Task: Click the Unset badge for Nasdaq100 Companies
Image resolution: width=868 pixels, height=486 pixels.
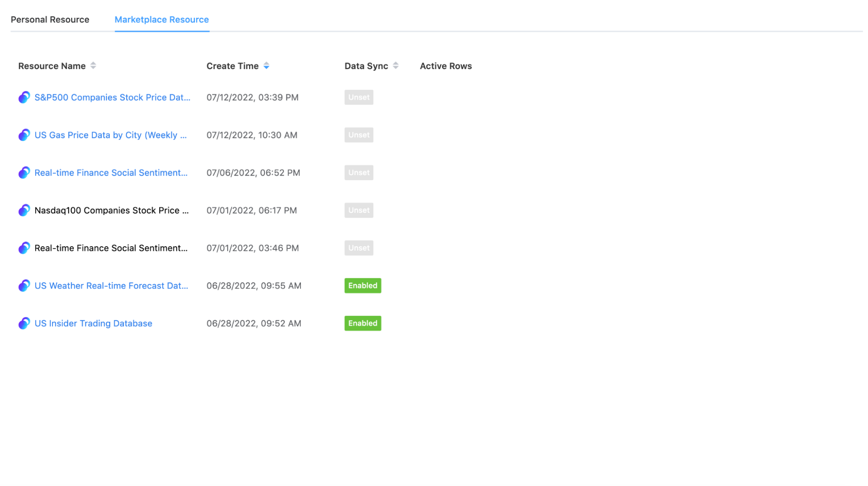Action: 359,210
